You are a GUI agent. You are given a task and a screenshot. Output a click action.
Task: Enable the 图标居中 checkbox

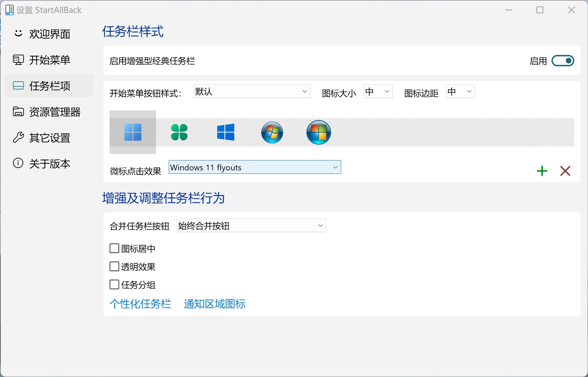(x=114, y=248)
